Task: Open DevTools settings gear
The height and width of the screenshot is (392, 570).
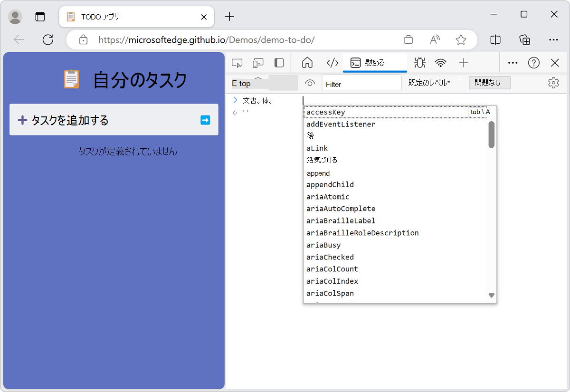Action: pos(553,82)
